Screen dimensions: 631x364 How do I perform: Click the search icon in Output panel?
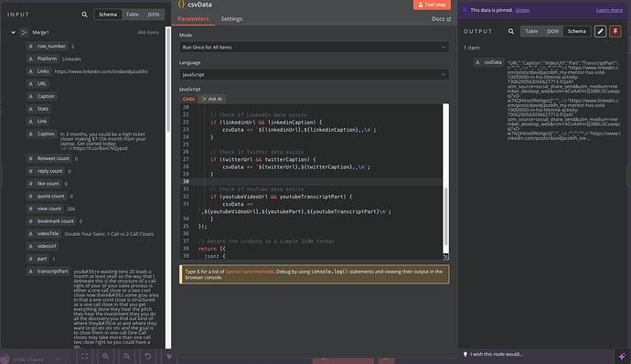tap(510, 31)
